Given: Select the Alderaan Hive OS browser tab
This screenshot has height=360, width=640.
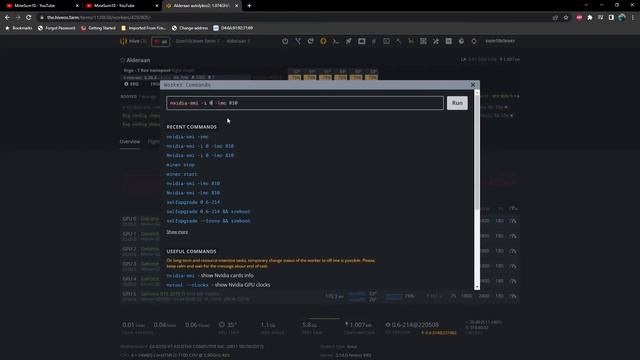Looking at the screenshot, I should click(x=202, y=6).
